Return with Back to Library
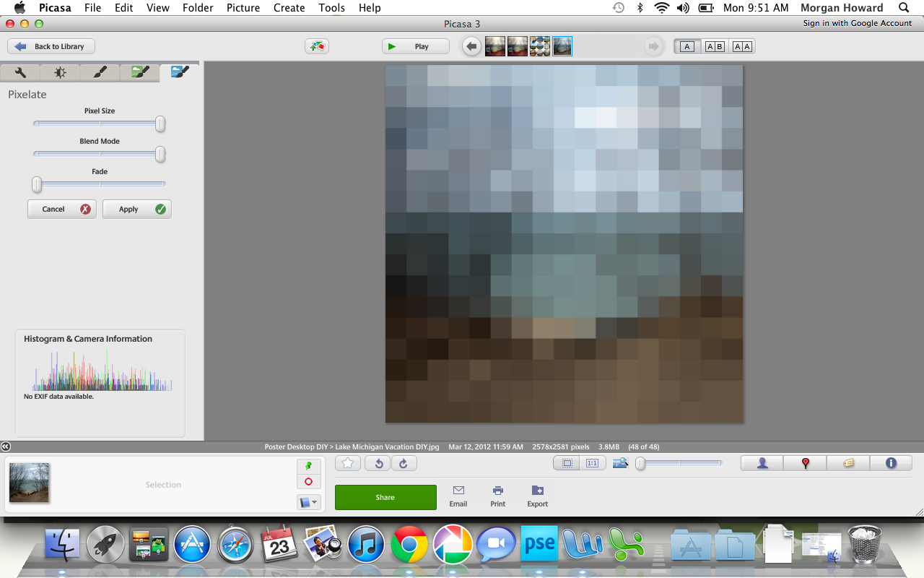The width and height of the screenshot is (924, 578). pos(51,46)
